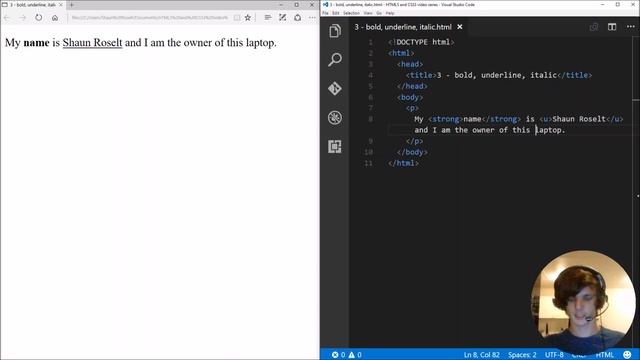Click the browser Forward arrow
The width and height of the screenshot is (640, 360).
22,18
